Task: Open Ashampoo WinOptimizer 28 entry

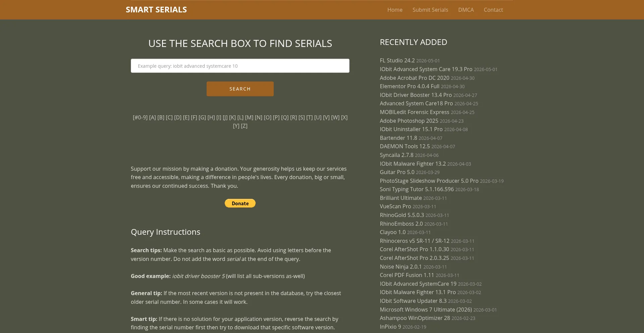Action: point(415,318)
